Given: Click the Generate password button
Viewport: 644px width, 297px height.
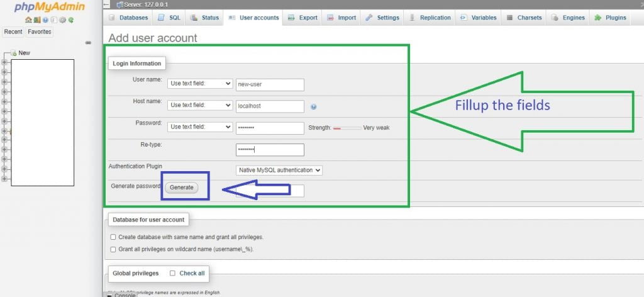Looking at the screenshot, I should (x=181, y=188).
